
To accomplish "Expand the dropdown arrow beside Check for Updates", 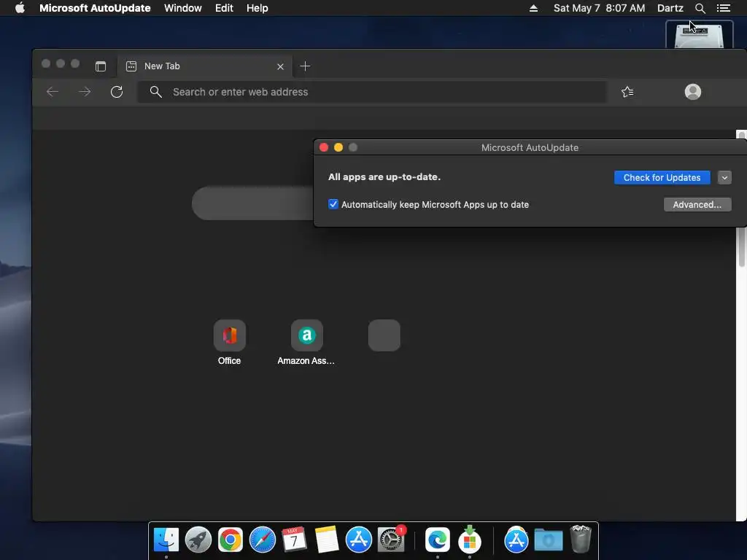I will pyautogui.click(x=724, y=178).
